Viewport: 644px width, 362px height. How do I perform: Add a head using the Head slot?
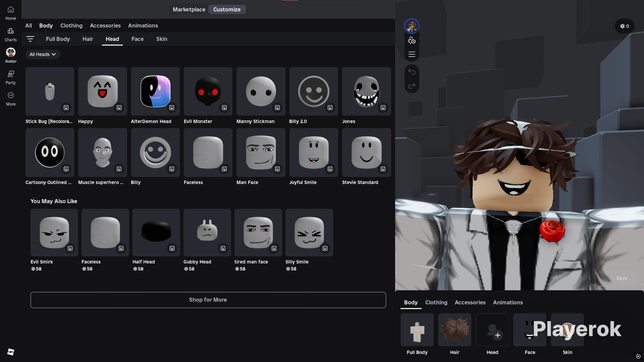[x=492, y=330]
